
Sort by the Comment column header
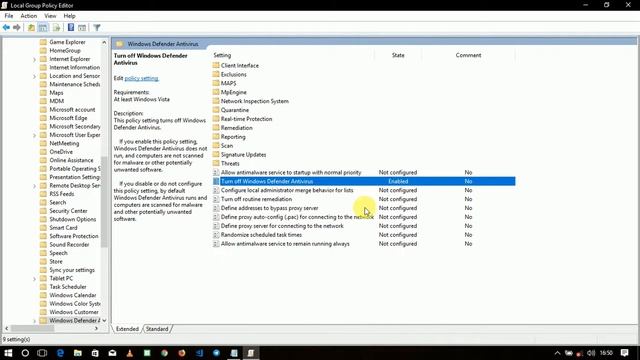[x=468, y=55]
